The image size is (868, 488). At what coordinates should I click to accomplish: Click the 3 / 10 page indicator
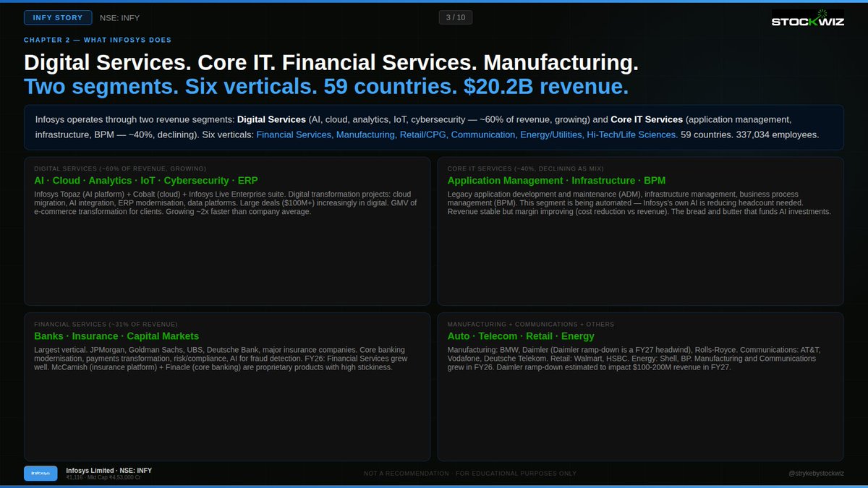point(456,17)
